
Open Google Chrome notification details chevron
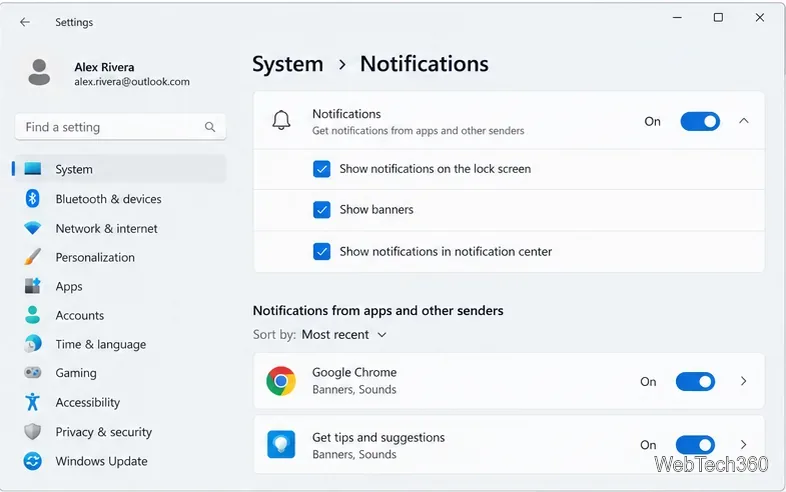[x=743, y=381]
